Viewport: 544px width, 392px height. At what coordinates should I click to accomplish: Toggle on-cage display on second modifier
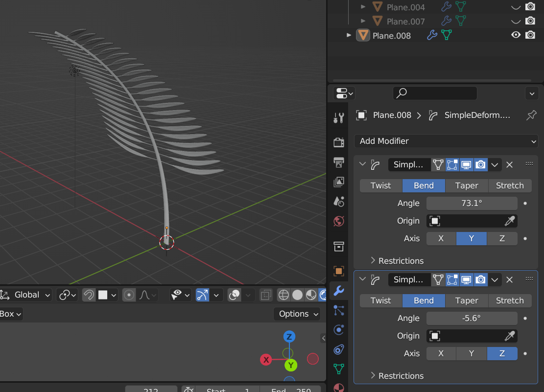point(438,279)
